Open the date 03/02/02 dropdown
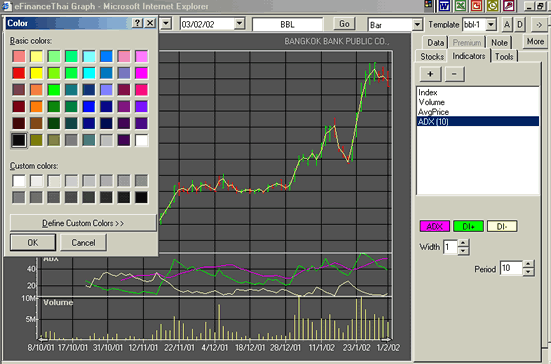 point(239,24)
